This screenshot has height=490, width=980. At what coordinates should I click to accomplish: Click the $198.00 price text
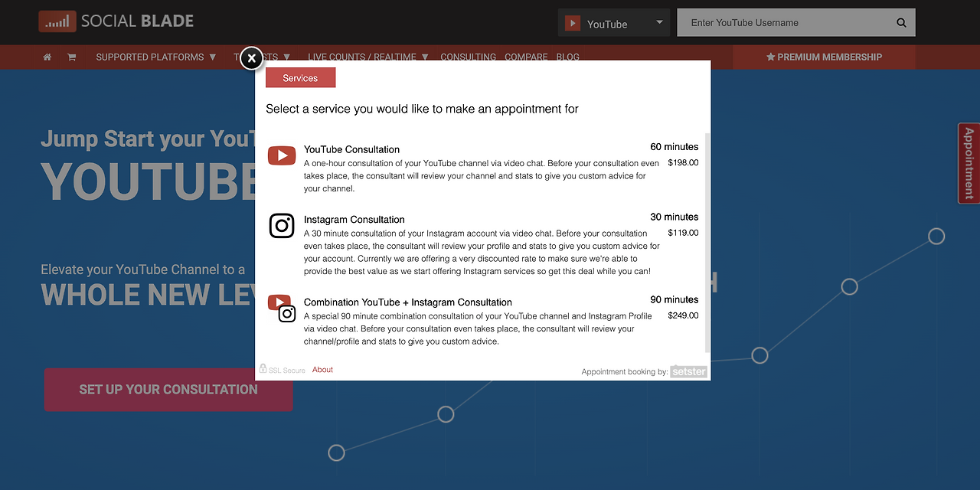point(683,162)
